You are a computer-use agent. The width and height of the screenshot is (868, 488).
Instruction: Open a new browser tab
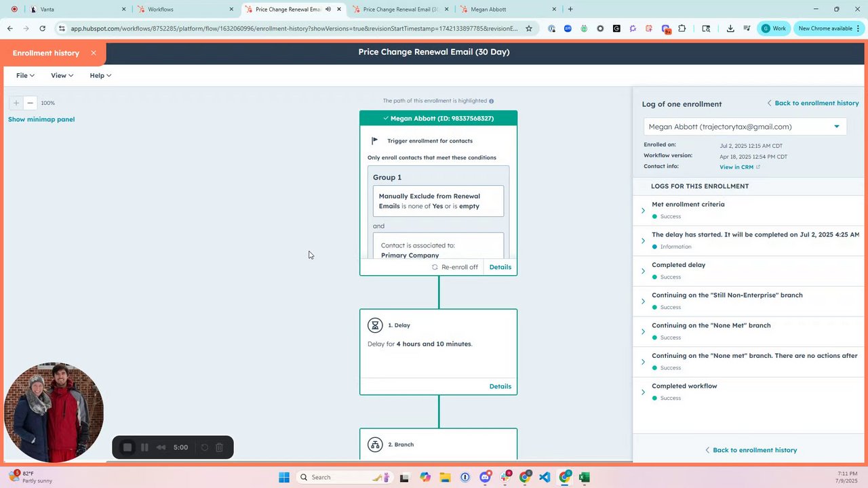click(x=570, y=9)
